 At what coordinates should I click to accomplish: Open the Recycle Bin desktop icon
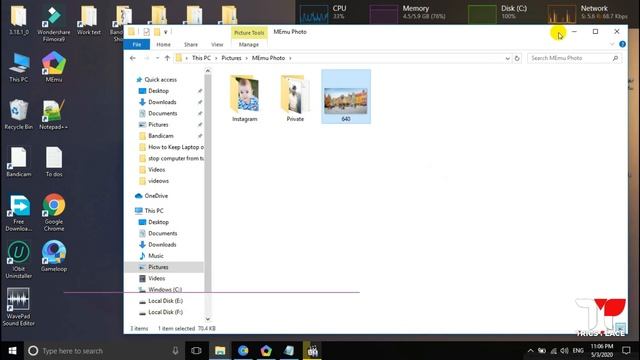(18, 115)
